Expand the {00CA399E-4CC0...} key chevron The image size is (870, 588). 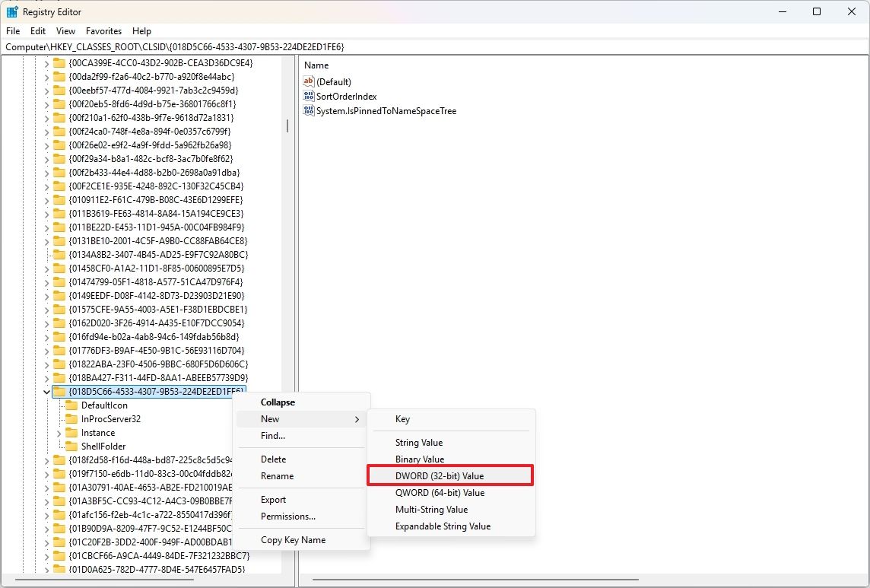point(47,62)
